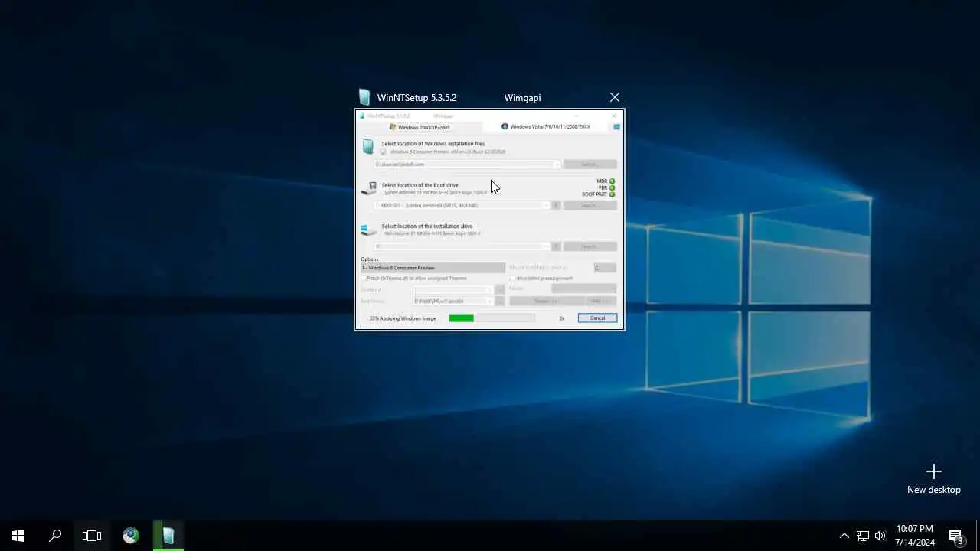Cancel the Windows image application

tap(597, 318)
